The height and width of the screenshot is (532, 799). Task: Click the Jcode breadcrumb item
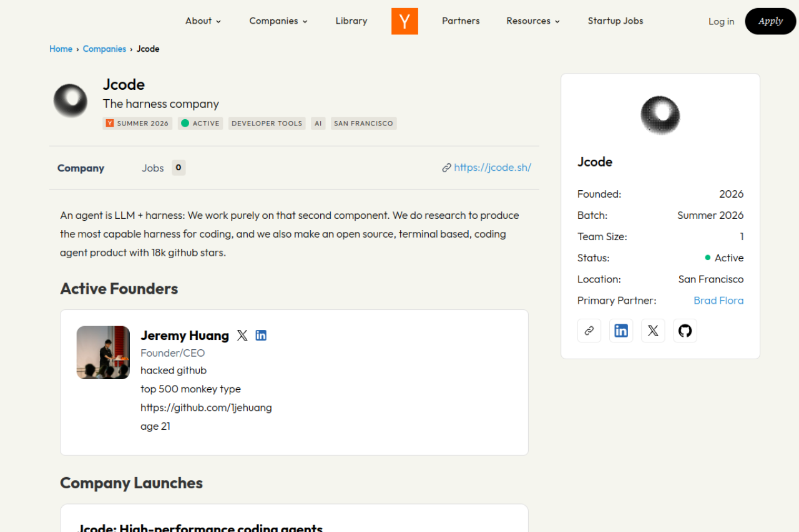148,49
